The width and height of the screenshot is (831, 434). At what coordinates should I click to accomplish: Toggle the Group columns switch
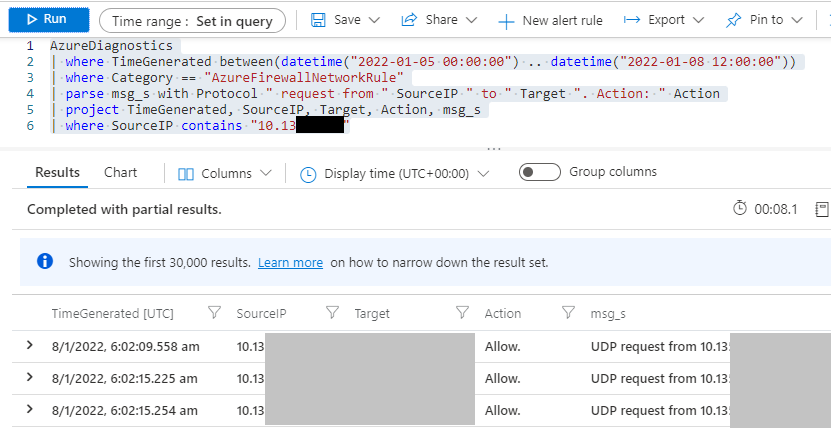540,172
